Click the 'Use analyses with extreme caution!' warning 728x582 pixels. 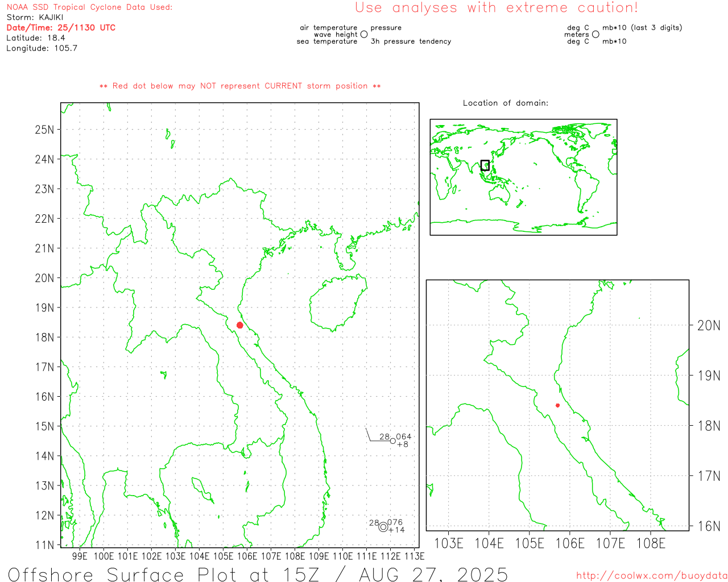click(x=497, y=8)
